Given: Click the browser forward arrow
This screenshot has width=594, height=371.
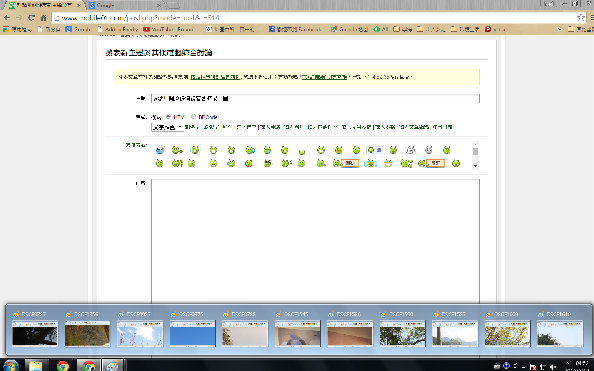Looking at the screenshot, I should (19, 18).
